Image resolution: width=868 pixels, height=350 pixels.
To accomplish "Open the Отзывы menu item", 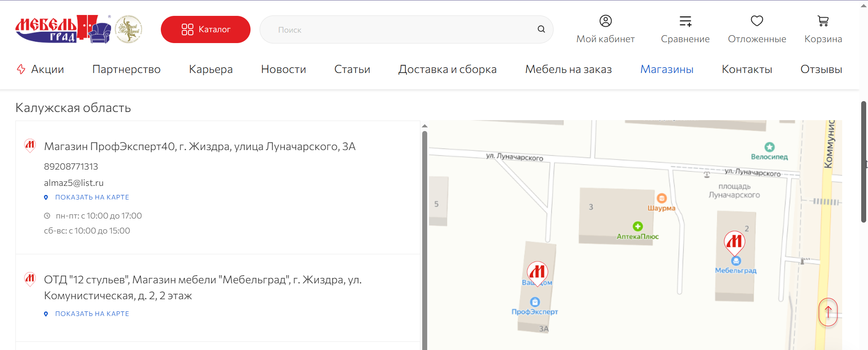I will [x=821, y=69].
